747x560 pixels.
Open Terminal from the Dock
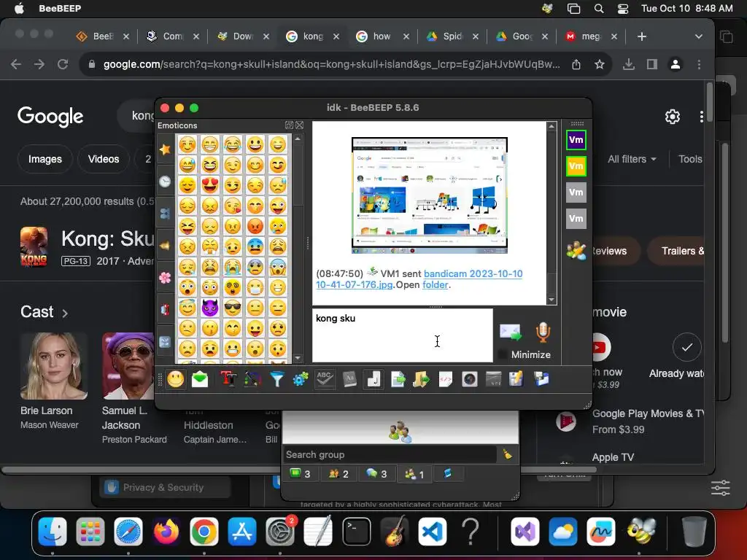click(x=356, y=532)
